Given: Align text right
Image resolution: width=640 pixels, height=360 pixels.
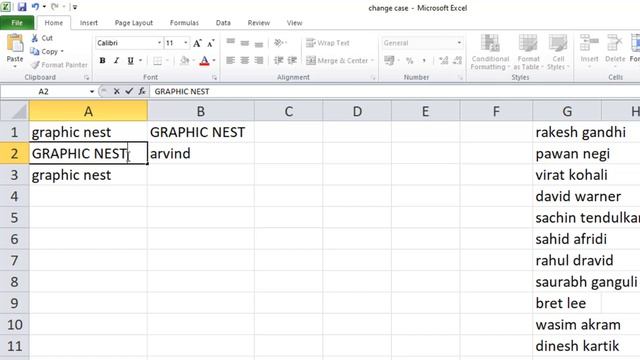Looking at the screenshot, I should 259,60.
